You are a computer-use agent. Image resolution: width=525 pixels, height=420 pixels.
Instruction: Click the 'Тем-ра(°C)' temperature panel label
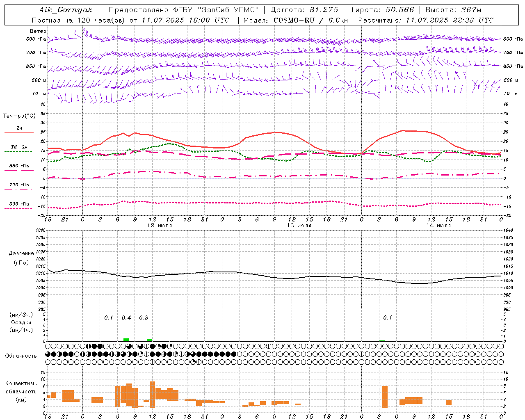pyautogui.click(x=19, y=116)
